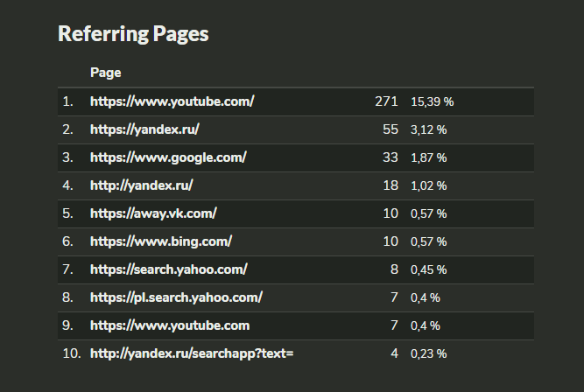The image size is (584, 392).
Task: Select the 55 count for yandex.ru
Action: (x=391, y=129)
